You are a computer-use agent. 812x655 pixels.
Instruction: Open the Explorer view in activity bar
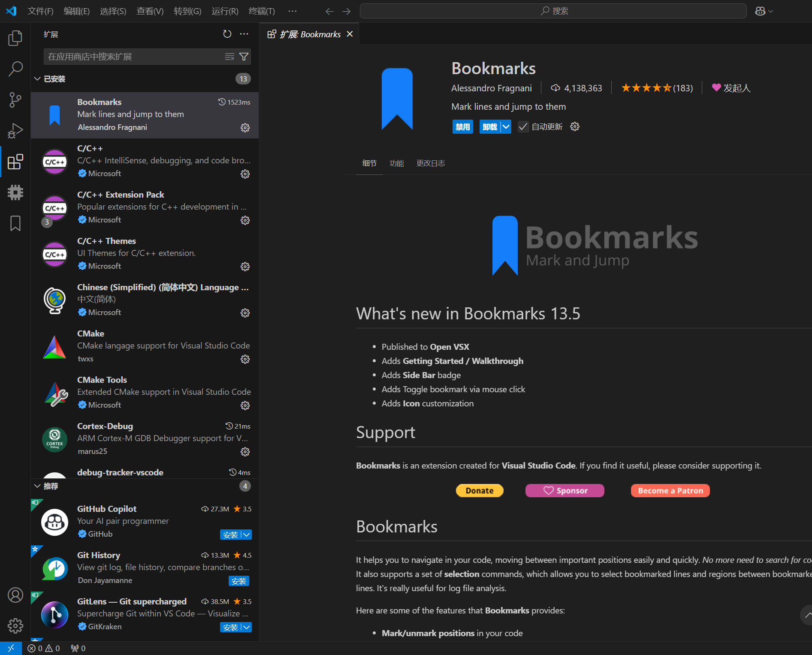click(x=15, y=38)
